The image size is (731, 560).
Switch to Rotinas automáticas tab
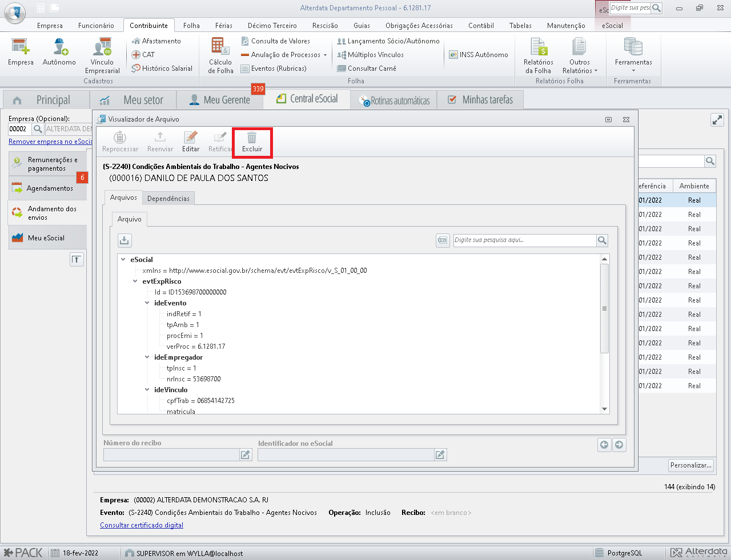tap(394, 100)
